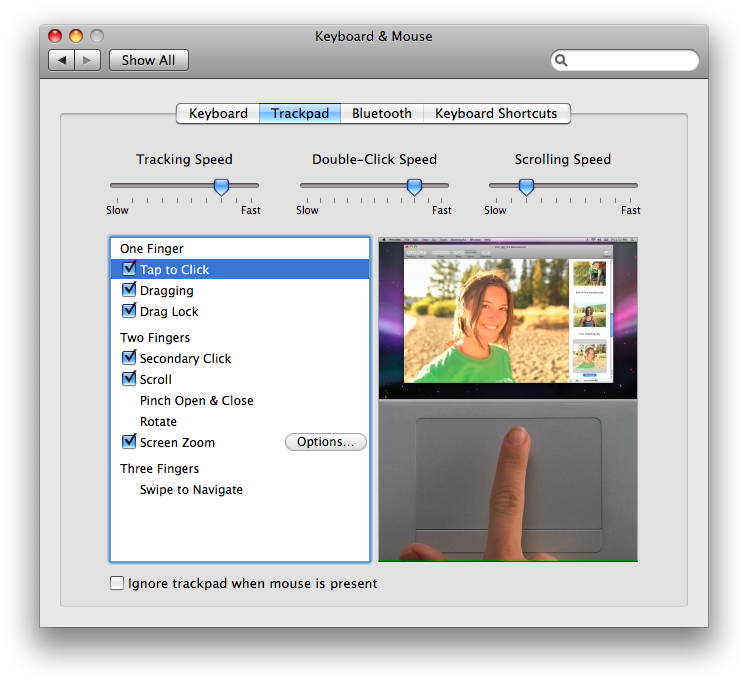Viewport: 748px width, 682px height.
Task: Toggle the Tap to Click checkbox
Action: [x=129, y=269]
